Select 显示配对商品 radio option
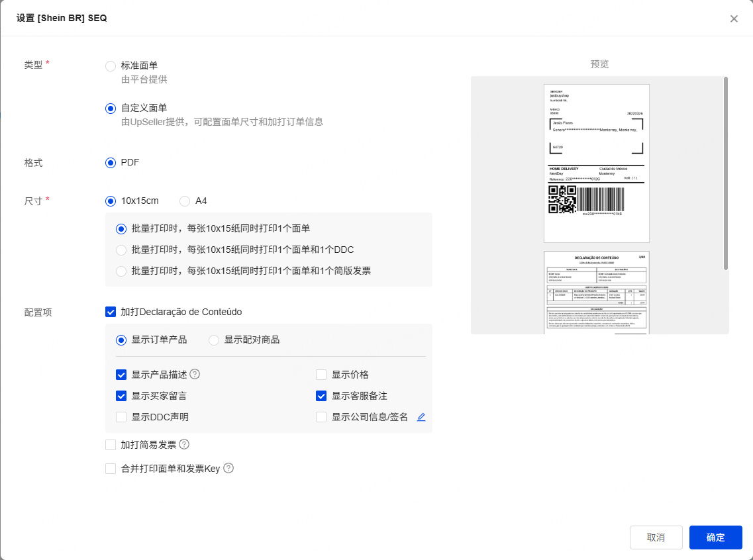This screenshot has width=753, height=560. (214, 340)
